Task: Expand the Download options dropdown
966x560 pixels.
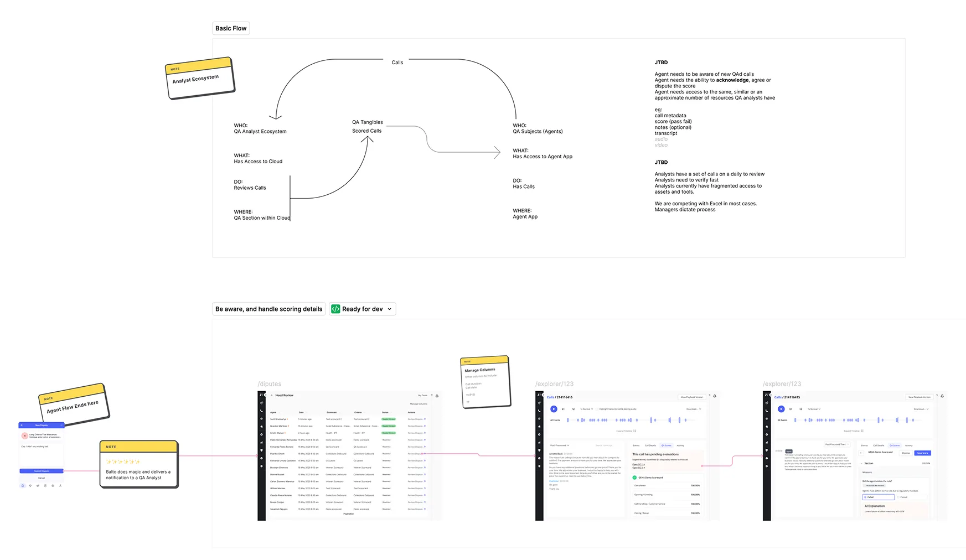Action: [x=694, y=409]
